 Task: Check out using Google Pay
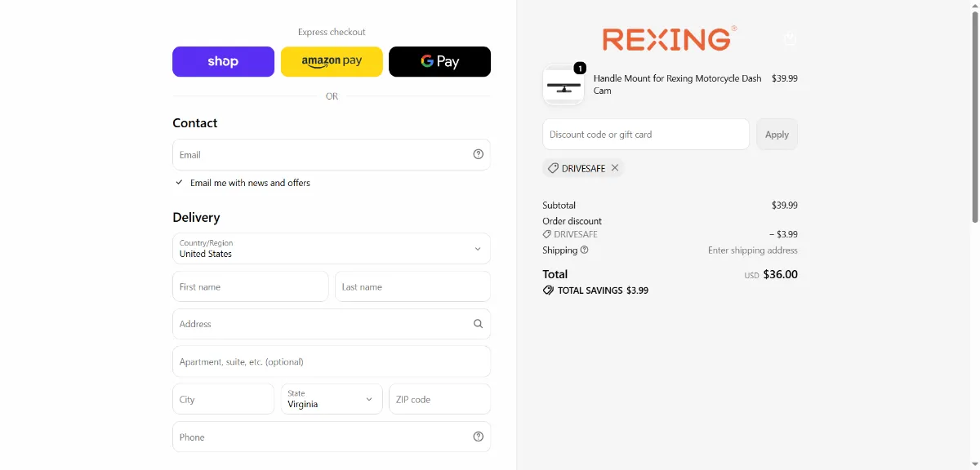coord(439,61)
